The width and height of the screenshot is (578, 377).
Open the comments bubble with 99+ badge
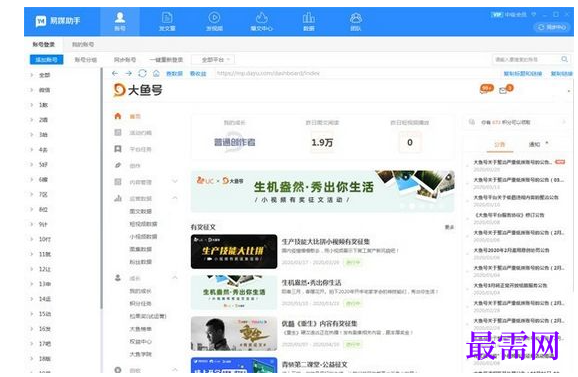point(487,88)
